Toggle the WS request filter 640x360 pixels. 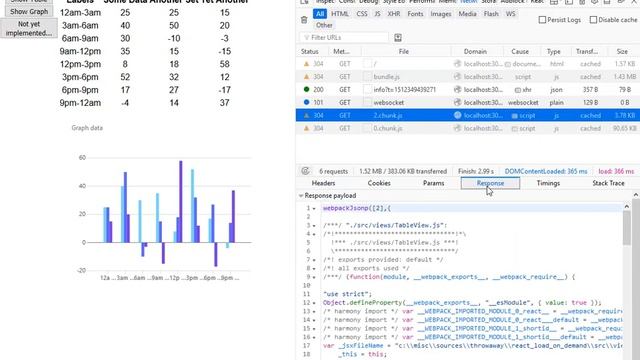click(511, 14)
